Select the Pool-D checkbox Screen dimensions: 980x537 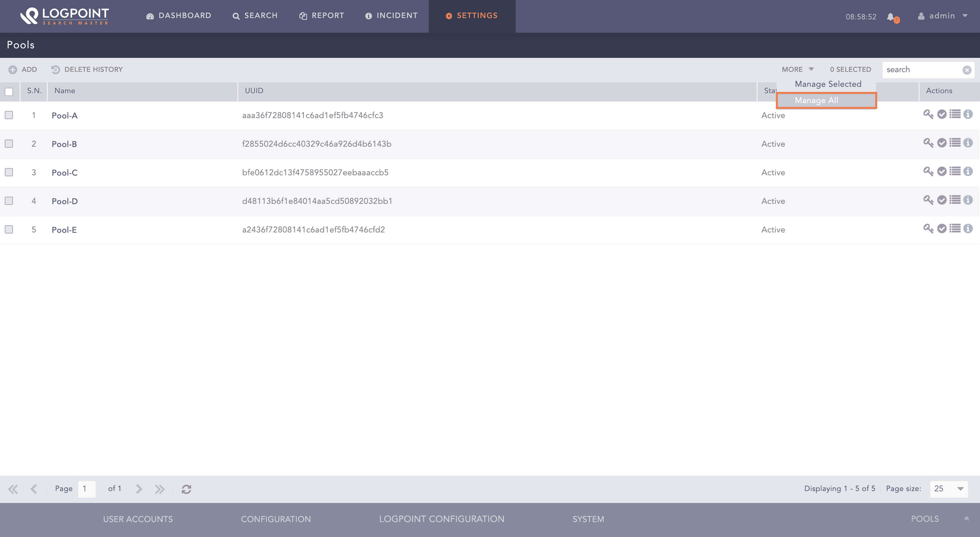click(x=9, y=200)
